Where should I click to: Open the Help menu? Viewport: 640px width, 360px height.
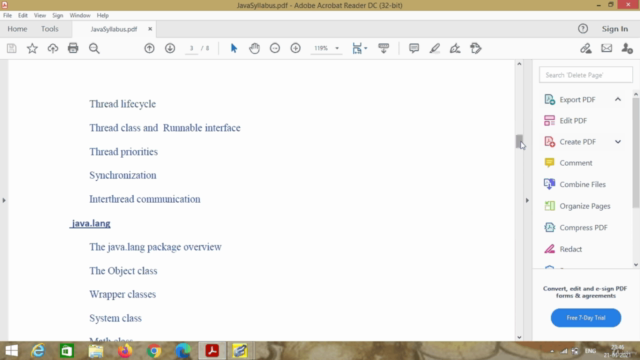click(102, 16)
